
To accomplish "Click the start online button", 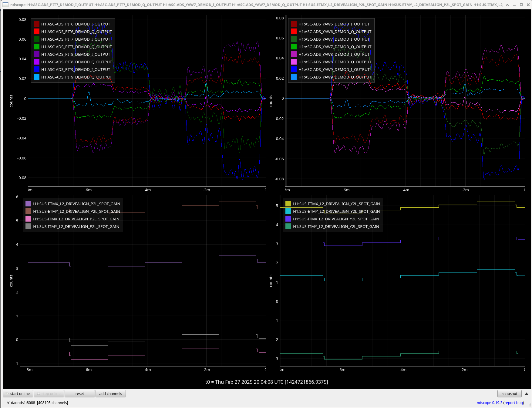I will click(x=18, y=393).
